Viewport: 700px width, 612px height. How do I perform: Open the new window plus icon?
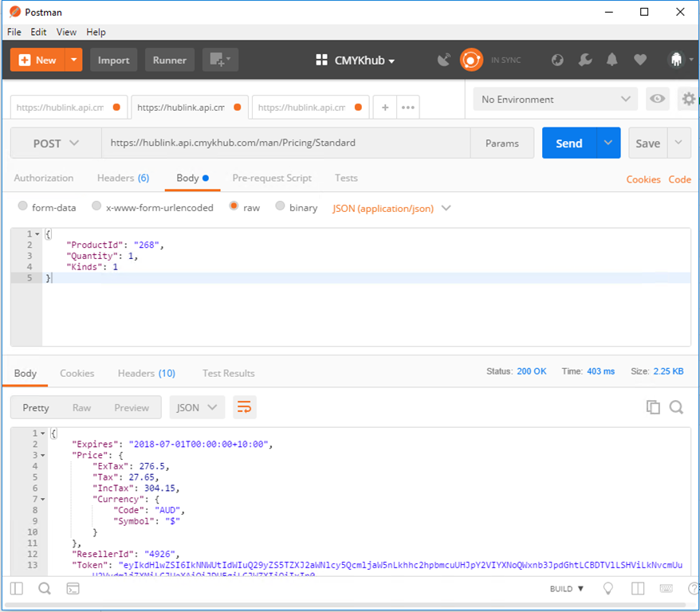point(215,60)
